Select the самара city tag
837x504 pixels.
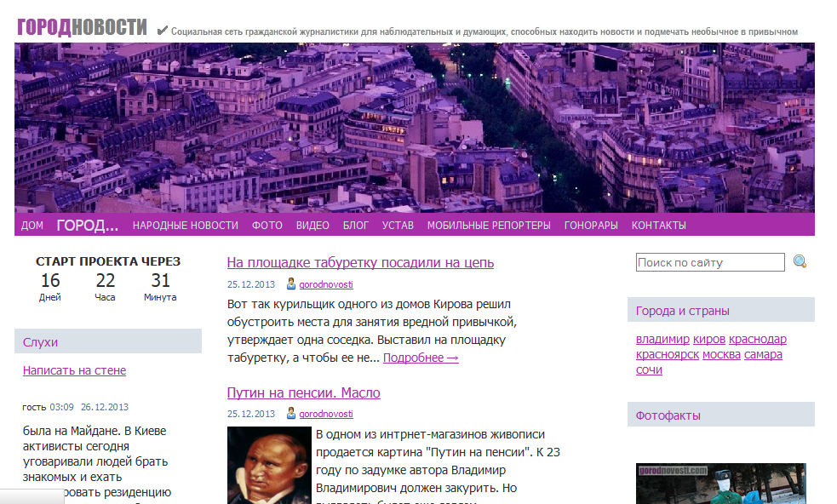tap(763, 354)
